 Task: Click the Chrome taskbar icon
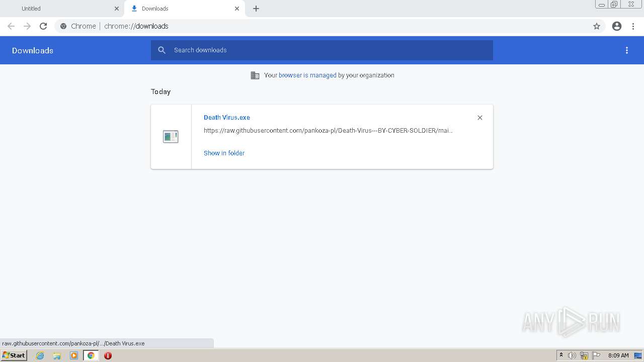tap(91, 355)
